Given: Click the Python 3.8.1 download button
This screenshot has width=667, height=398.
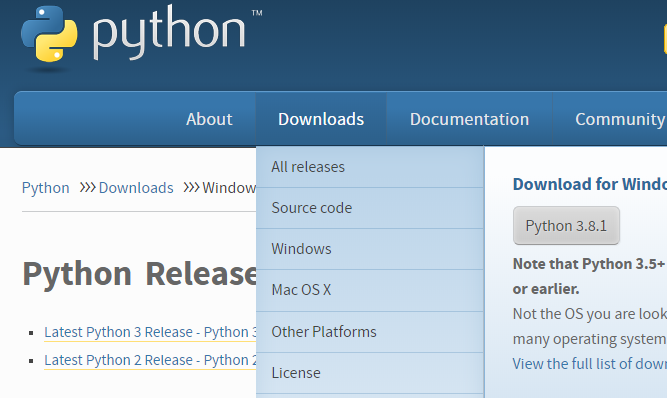Looking at the screenshot, I should [566, 225].
